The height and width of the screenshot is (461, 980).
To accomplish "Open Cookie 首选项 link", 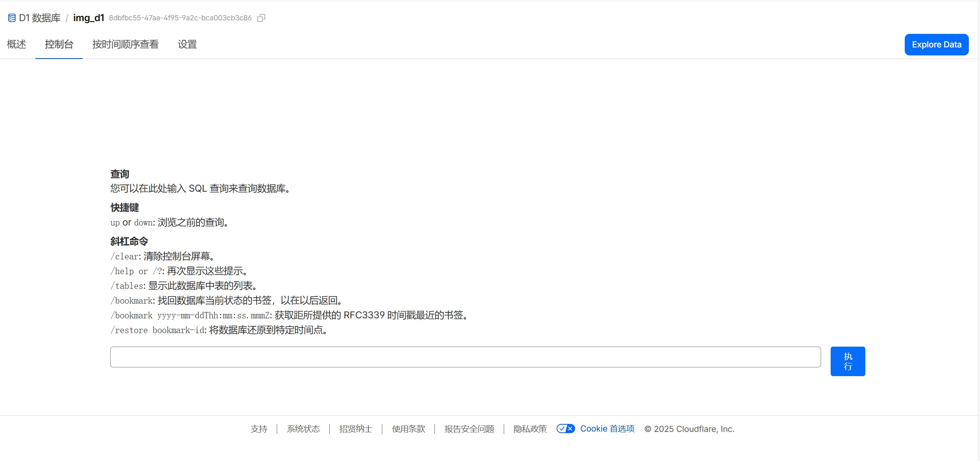I will pyautogui.click(x=607, y=429).
